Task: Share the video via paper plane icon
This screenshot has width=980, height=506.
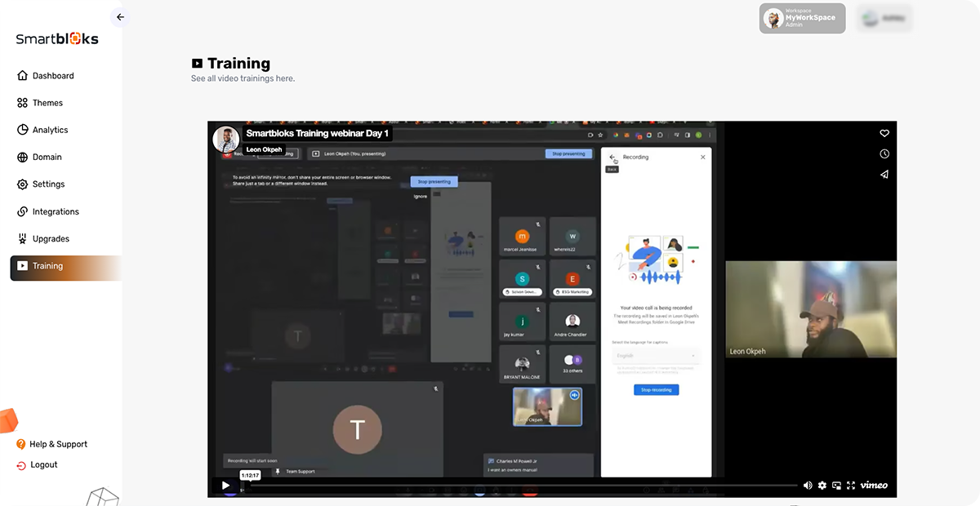Action: 884,175
